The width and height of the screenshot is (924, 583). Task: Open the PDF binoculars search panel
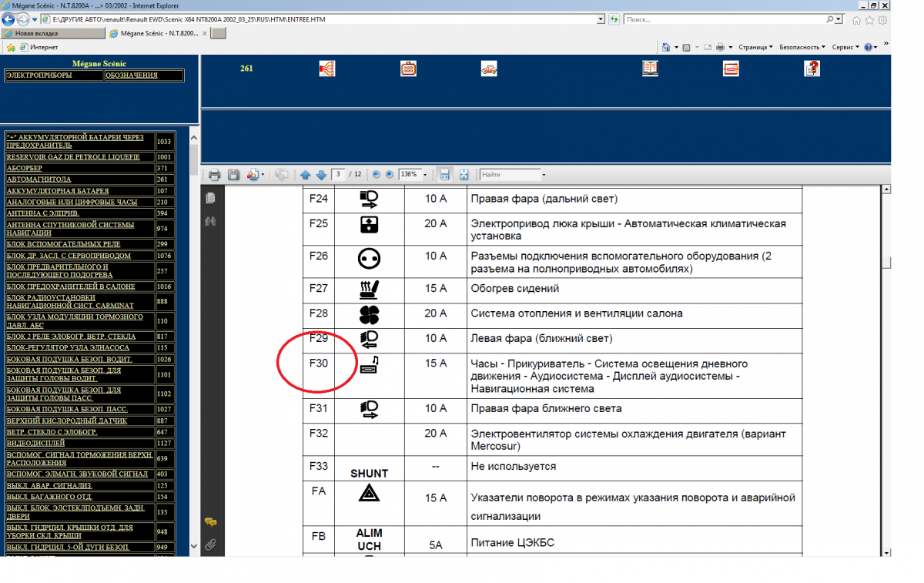210,221
